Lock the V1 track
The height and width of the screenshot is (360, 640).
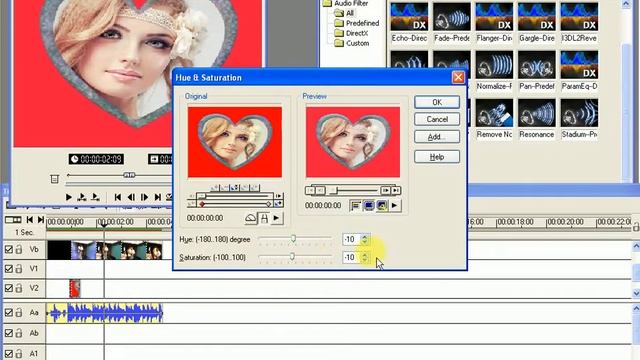pyautogui.click(x=19, y=269)
